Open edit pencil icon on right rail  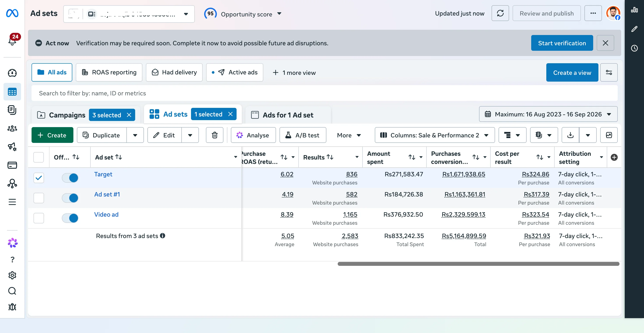coord(634,29)
